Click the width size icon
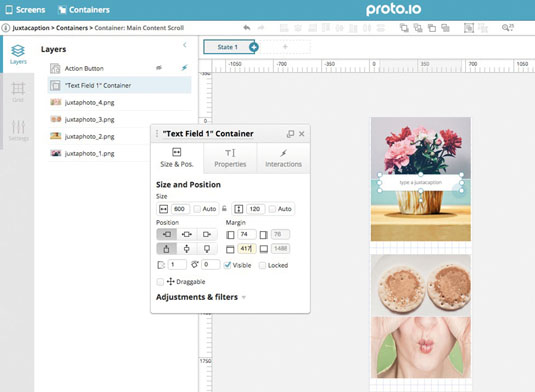The image size is (535, 392). pyautogui.click(x=163, y=209)
